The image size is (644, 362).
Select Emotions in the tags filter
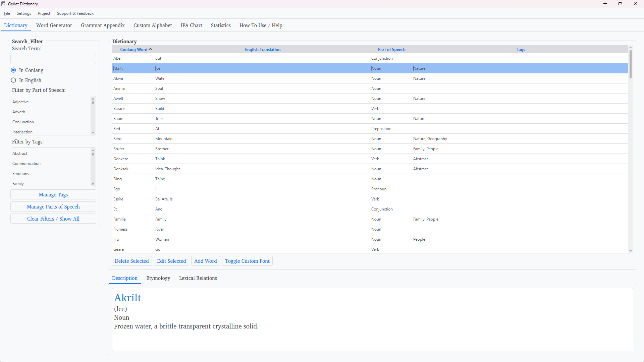click(x=51, y=174)
